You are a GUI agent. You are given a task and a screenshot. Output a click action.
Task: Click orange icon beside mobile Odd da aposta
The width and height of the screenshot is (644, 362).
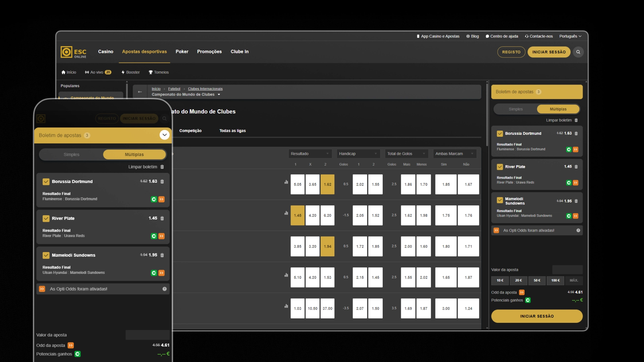(x=71, y=345)
